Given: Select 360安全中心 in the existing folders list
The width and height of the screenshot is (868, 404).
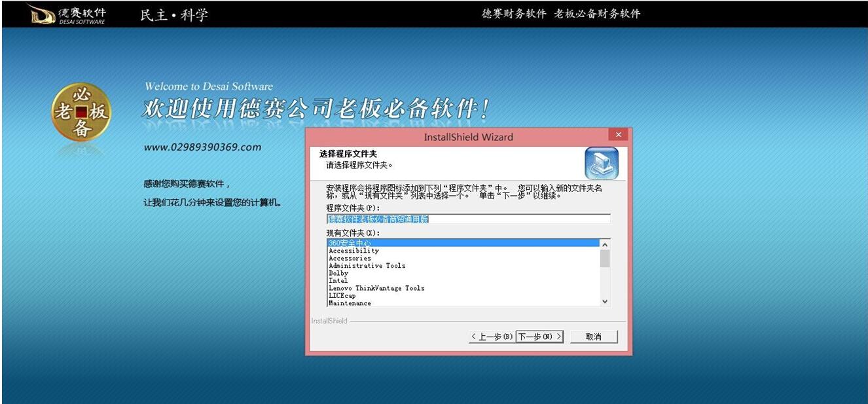Looking at the screenshot, I should click(463, 243).
